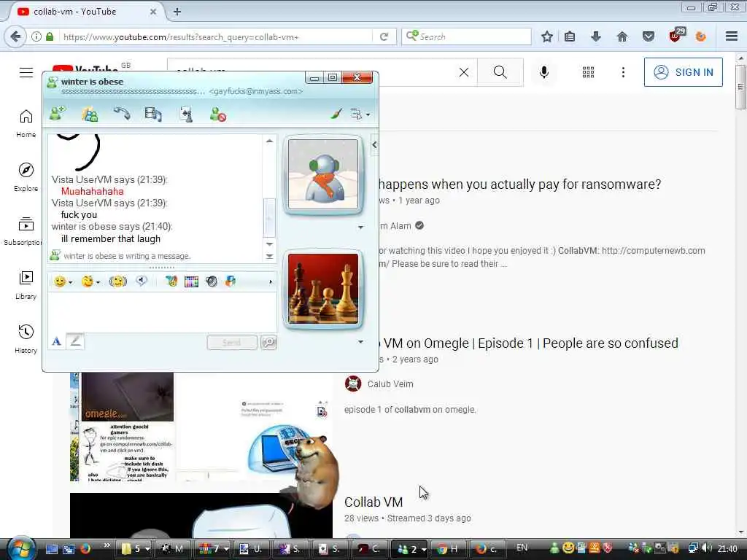Open the ransomware video title link

tap(519, 184)
